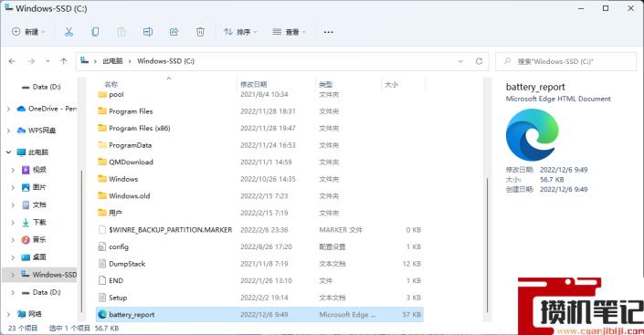
Task: Open the three-dot more options menu
Action: click(x=328, y=32)
